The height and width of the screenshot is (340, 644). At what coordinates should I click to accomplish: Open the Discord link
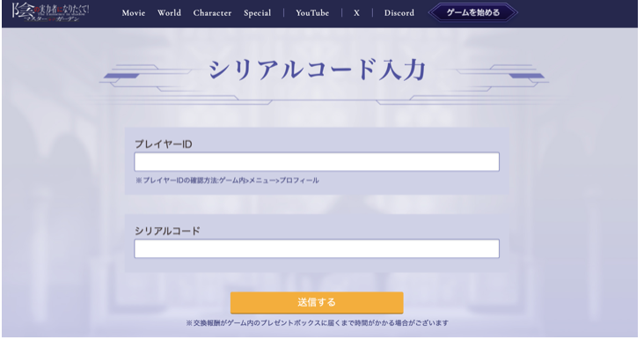tap(399, 13)
